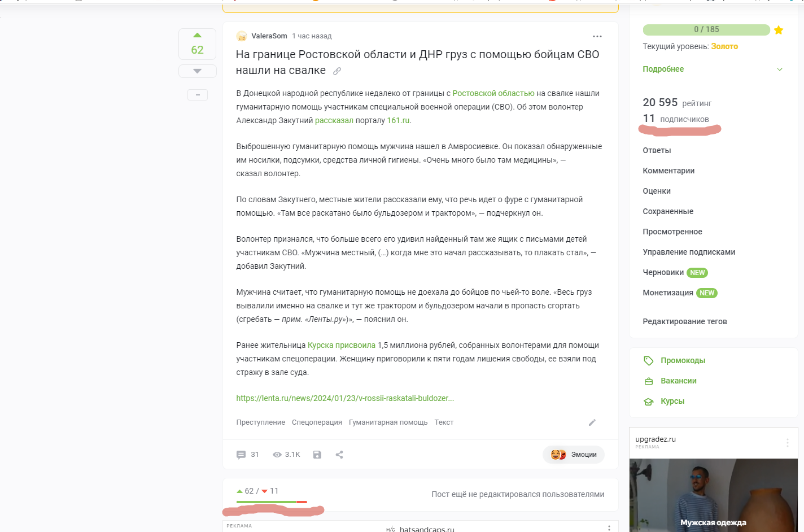The image size is (804, 532).
Task: Click the '1 час назад' timestamp
Action: (x=312, y=36)
